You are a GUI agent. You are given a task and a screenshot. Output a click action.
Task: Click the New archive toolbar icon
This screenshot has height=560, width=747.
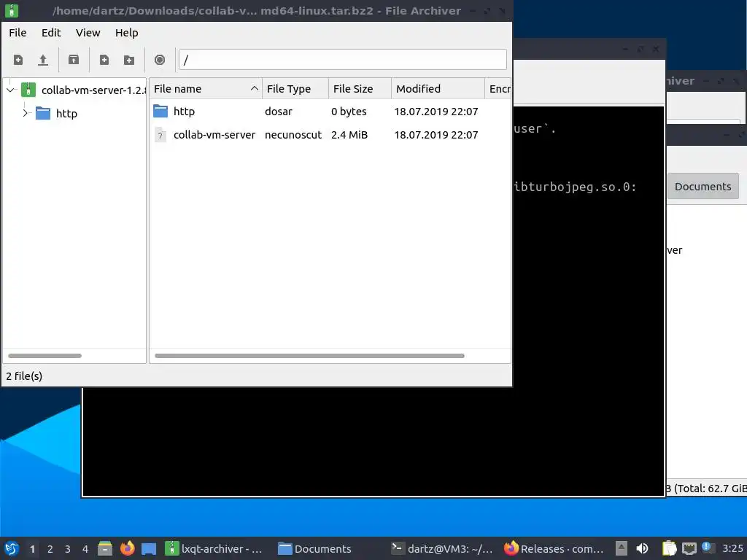click(x=18, y=60)
